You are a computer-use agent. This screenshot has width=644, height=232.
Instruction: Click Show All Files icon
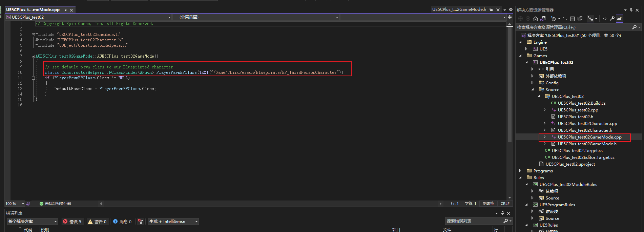pos(580,19)
